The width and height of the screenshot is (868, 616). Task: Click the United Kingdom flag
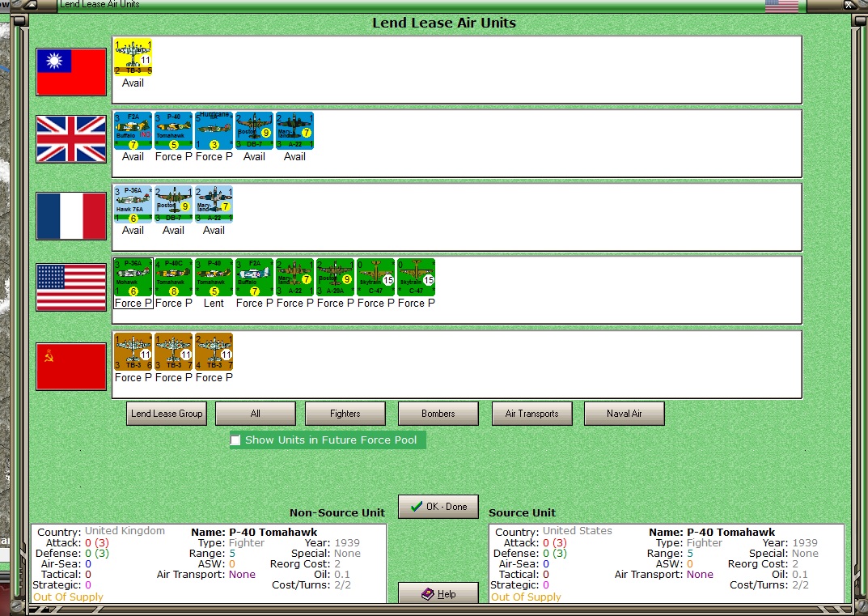pyautogui.click(x=71, y=139)
